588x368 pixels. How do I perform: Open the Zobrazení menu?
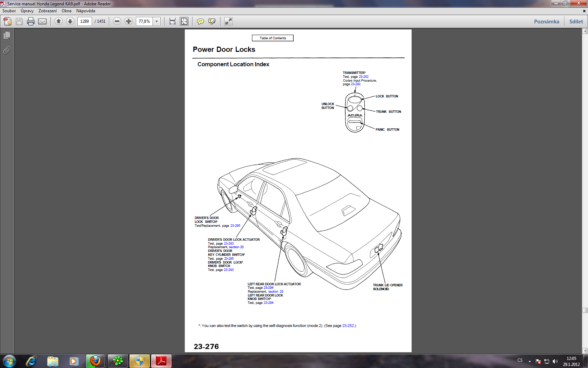click(x=48, y=11)
